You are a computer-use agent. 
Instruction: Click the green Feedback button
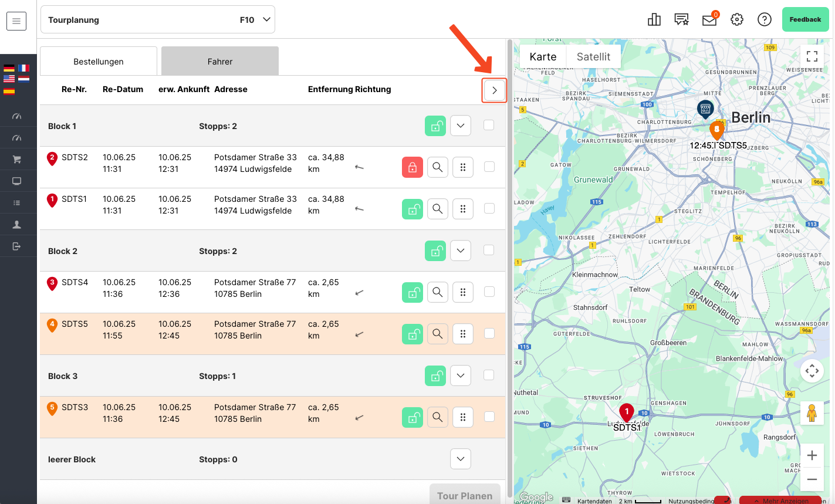(805, 19)
